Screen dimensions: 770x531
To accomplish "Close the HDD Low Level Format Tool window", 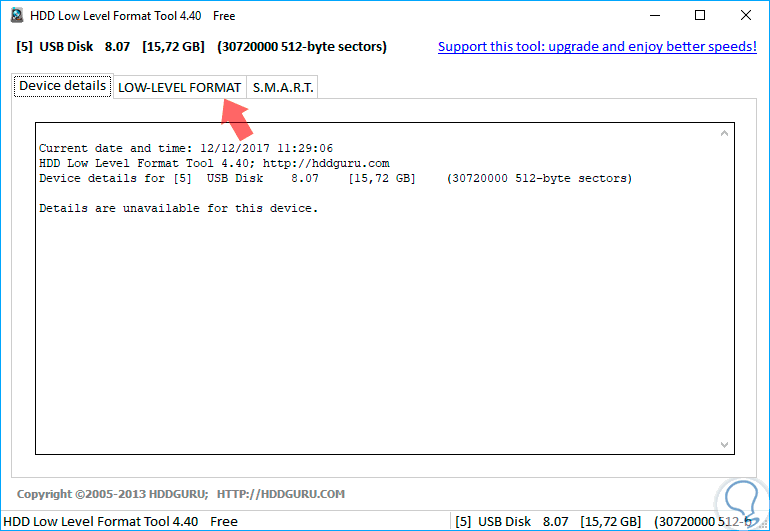I will [745, 15].
